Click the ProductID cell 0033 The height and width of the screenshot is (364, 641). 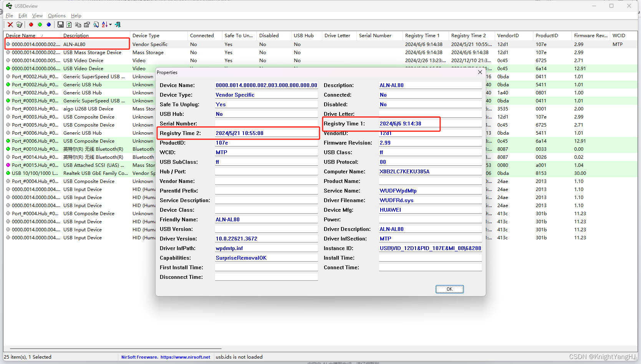pos(541,149)
